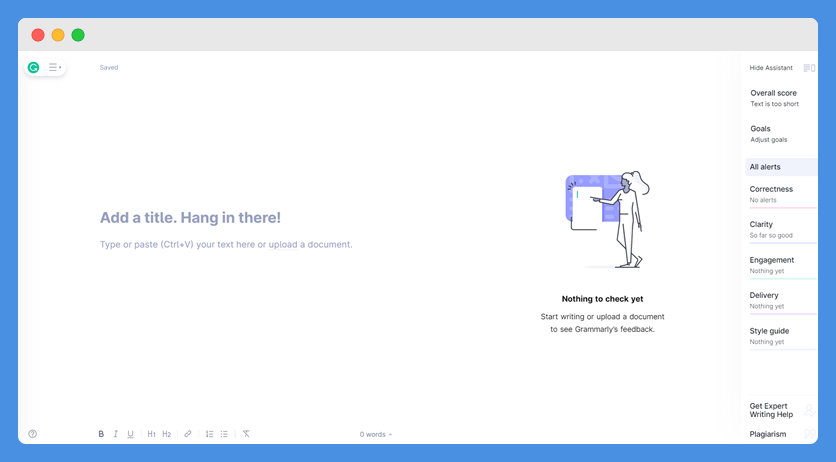Click the Add a title field
Image resolution: width=836 pixels, height=462 pixels.
click(190, 217)
